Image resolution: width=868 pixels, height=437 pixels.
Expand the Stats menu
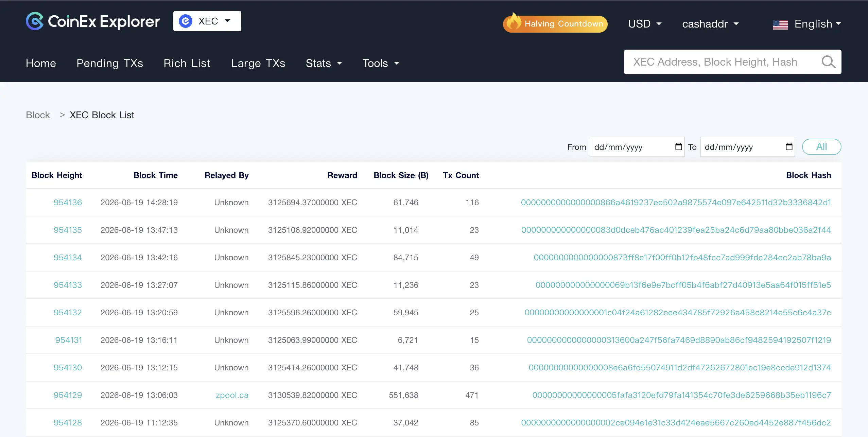tap(324, 63)
